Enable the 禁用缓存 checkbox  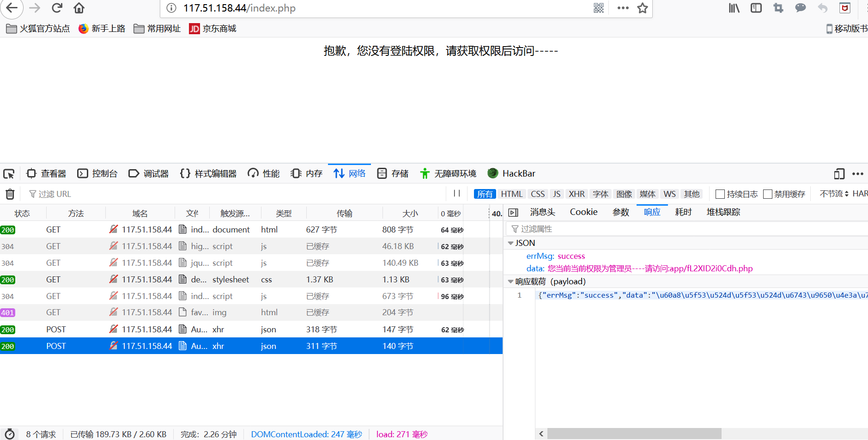pyautogui.click(x=768, y=194)
